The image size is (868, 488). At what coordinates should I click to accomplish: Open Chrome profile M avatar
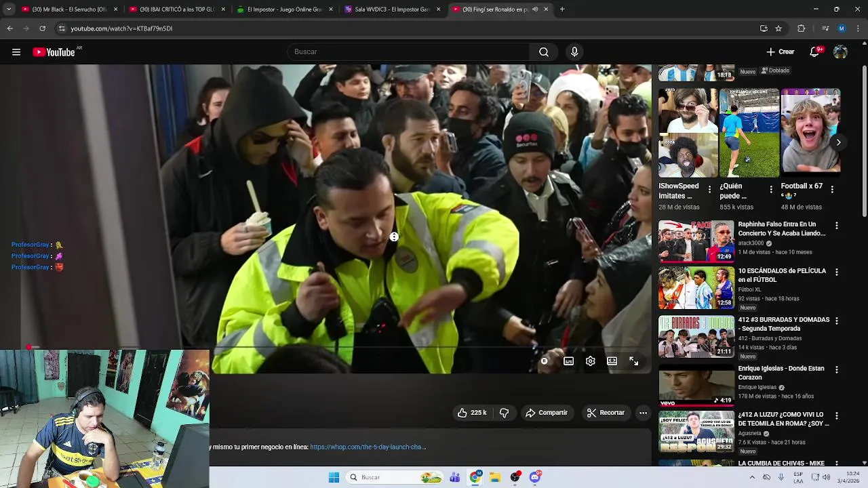tap(842, 28)
